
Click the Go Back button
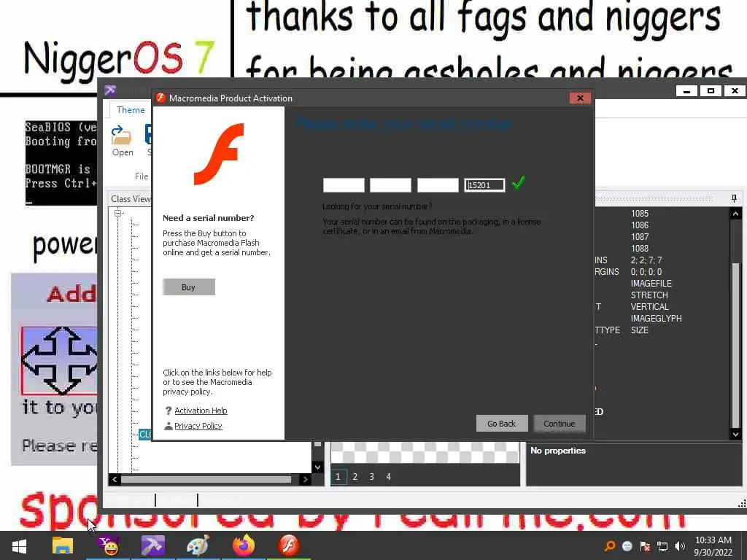coord(502,424)
